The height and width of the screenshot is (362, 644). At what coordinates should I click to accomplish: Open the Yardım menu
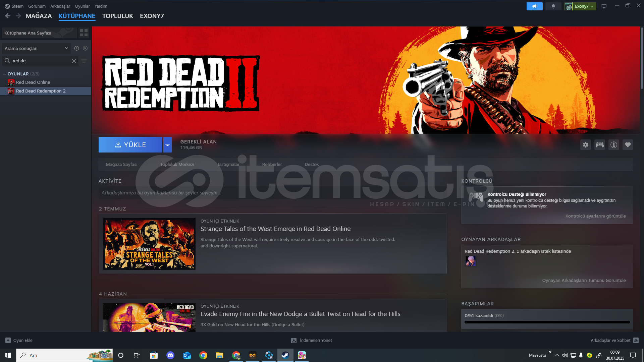click(101, 6)
